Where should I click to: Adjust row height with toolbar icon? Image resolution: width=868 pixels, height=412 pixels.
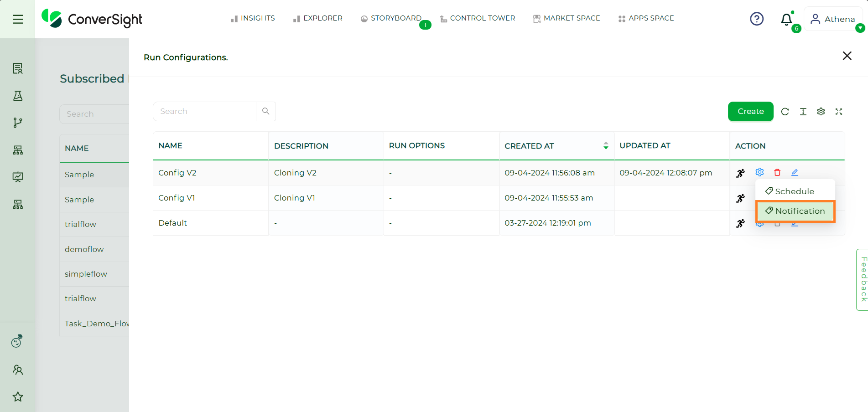[803, 112]
